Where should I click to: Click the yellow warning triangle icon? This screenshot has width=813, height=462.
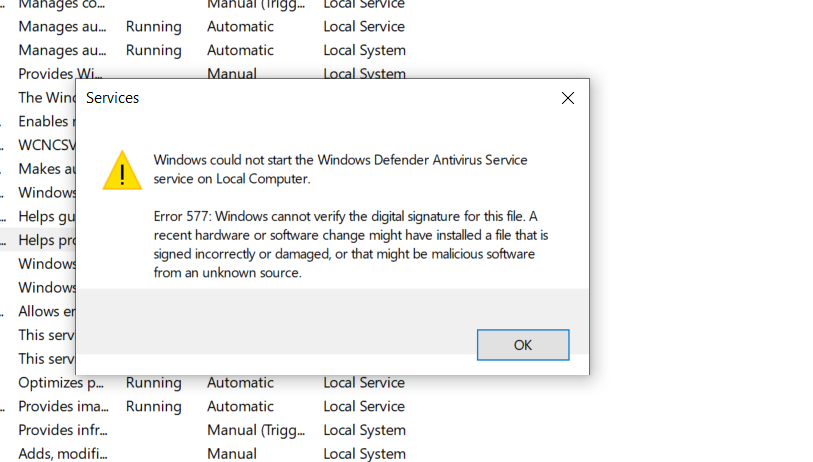pyautogui.click(x=122, y=171)
